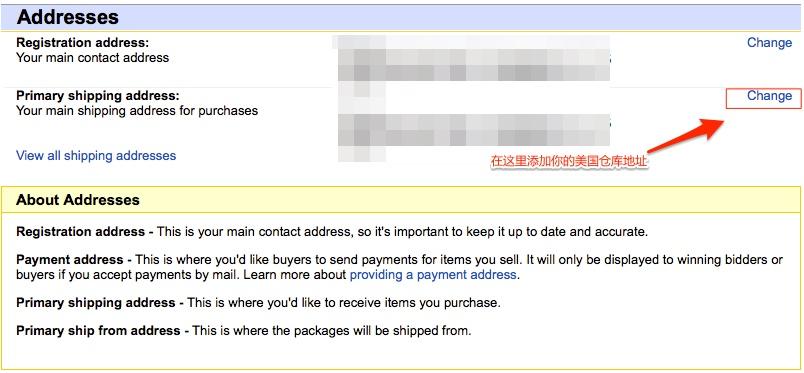Click the red Chinese annotation text
804x373 pixels.
pyautogui.click(x=569, y=162)
